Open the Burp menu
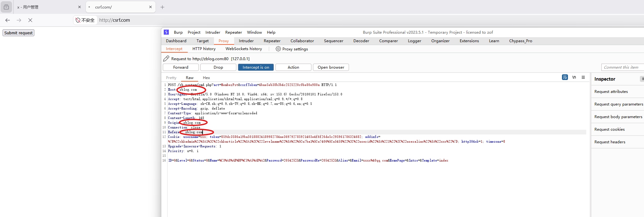 178,32
